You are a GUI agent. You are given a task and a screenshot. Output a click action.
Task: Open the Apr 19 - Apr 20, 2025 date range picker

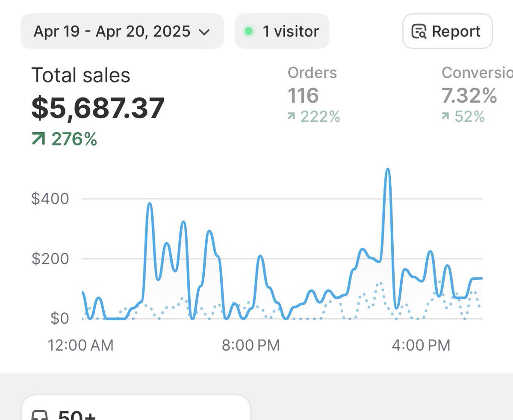coord(122,31)
